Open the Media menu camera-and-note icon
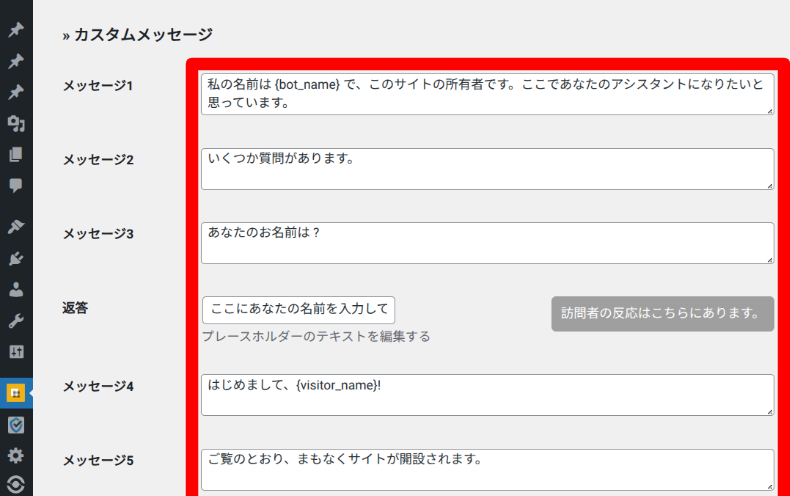The height and width of the screenshot is (496, 790). pyautogui.click(x=16, y=123)
